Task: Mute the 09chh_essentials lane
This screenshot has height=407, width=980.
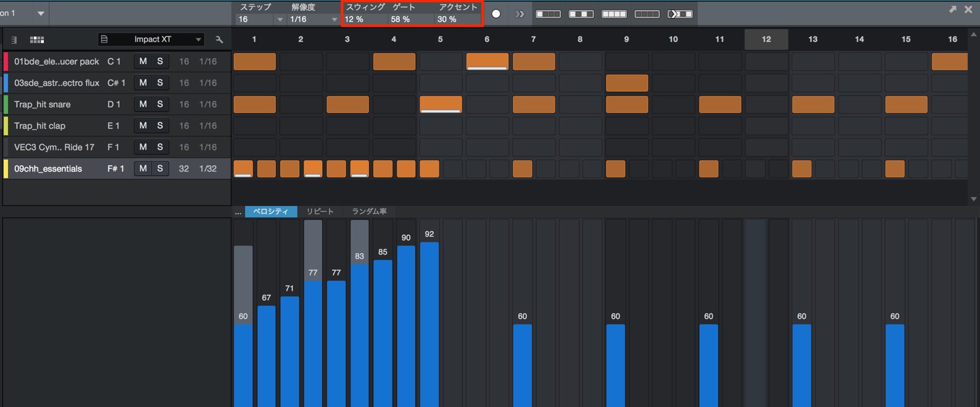Action: pos(143,168)
